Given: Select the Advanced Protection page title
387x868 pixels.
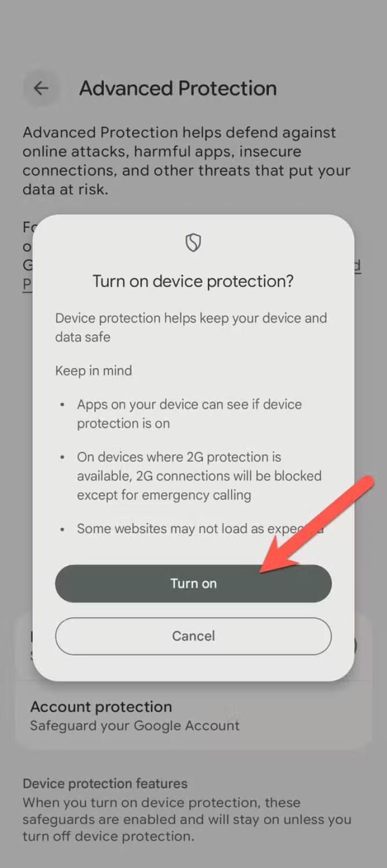Looking at the screenshot, I should [x=178, y=88].
